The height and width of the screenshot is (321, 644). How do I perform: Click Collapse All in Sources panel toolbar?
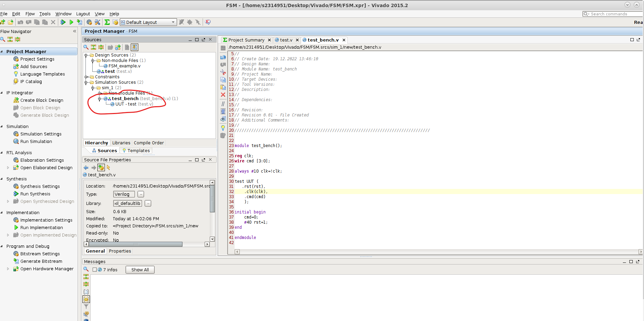point(93,47)
